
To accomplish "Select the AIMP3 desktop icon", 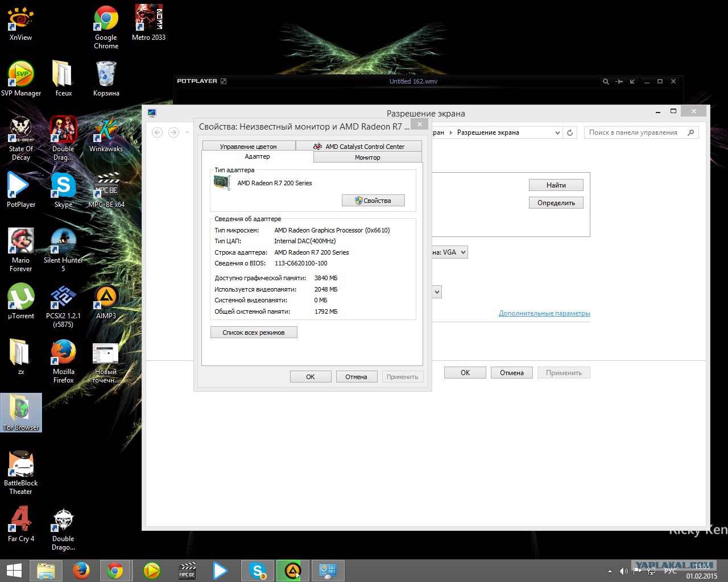I will (x=106, y=301).
